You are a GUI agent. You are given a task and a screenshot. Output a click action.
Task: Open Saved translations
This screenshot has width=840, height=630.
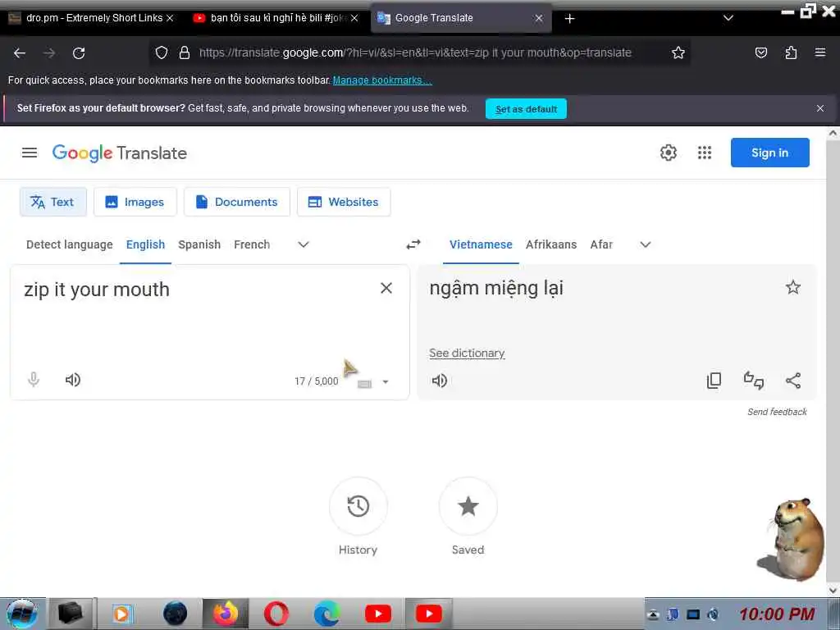468,506
